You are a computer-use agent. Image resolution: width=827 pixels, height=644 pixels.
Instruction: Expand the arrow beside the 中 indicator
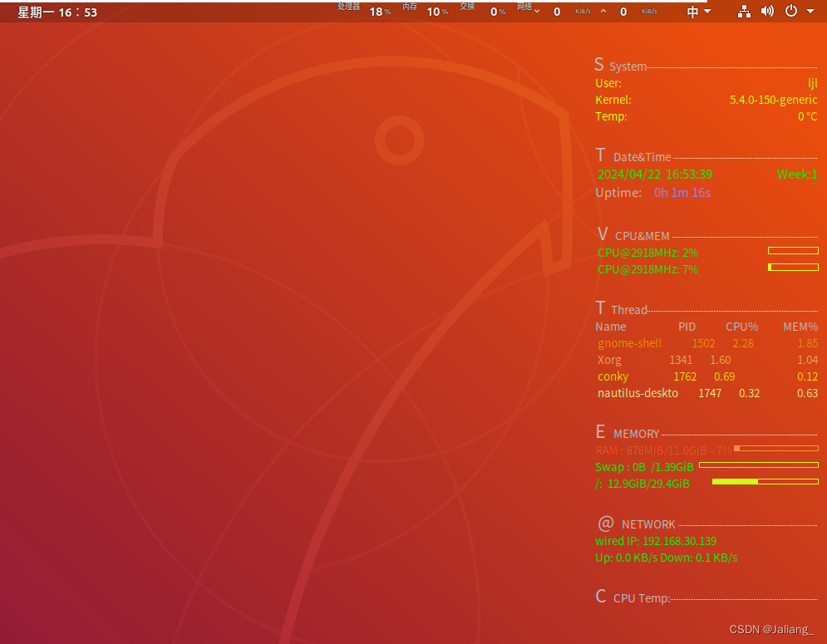[x=707, y=11]
